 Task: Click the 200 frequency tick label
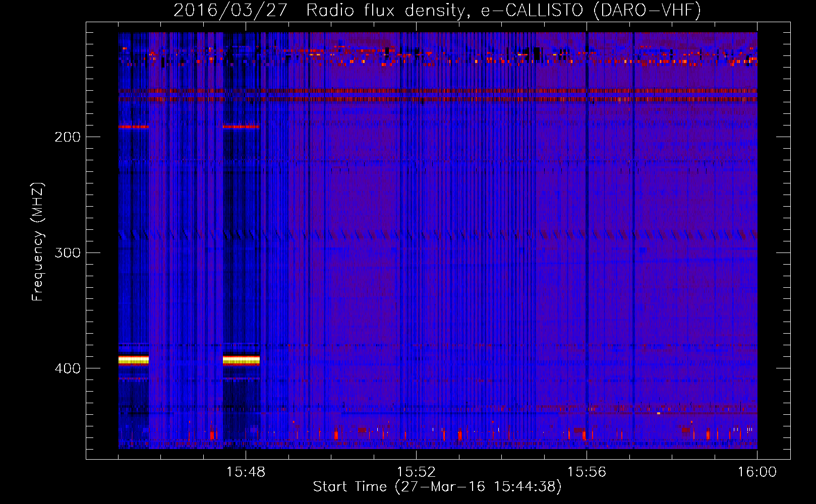click(x=67, y=137)
